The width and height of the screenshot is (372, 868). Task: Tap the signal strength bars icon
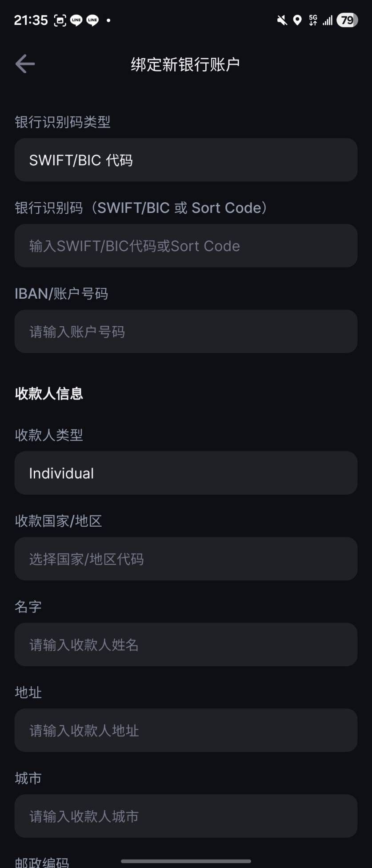tap(328, 20)
